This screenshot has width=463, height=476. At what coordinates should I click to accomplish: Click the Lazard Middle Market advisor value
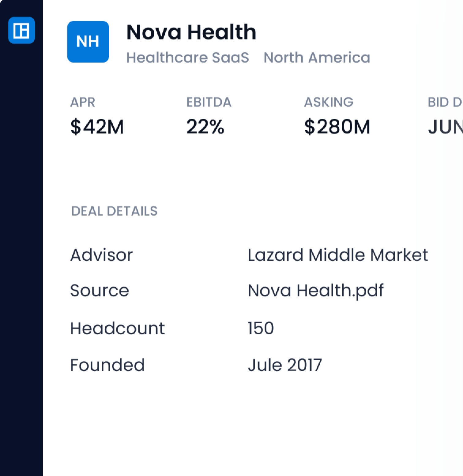(x=338, y=255)
